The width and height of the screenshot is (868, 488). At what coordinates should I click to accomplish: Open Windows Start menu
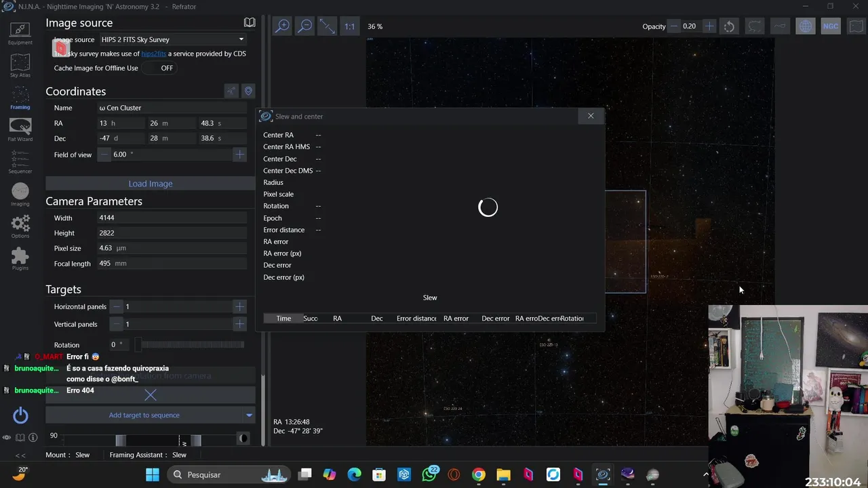pos(153,474)
